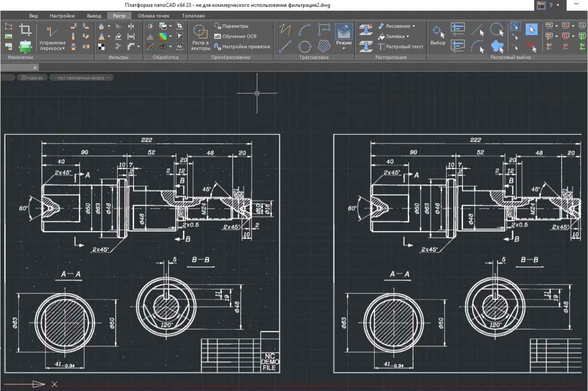The height and width of the screenshot is (391, 588).
Task: Pick the trace circle tool
Action: [x=305, y=46]
